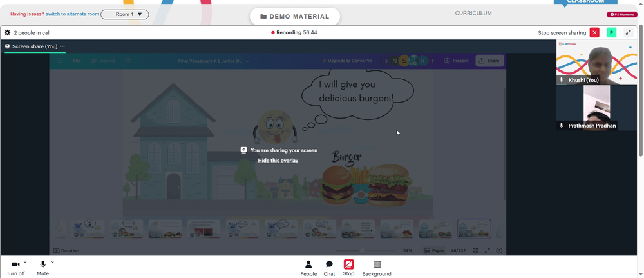The image size is (644, 278).
Task: Expand camera options chevron
Action: [25, 262]
